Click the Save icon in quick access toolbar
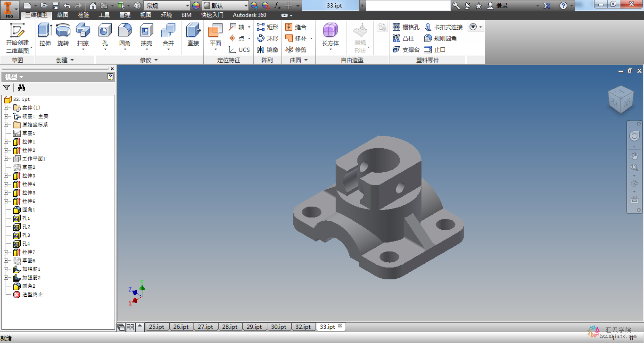Image resolution: width=644 pixels, height=343 pixels. tap(55, 6)
